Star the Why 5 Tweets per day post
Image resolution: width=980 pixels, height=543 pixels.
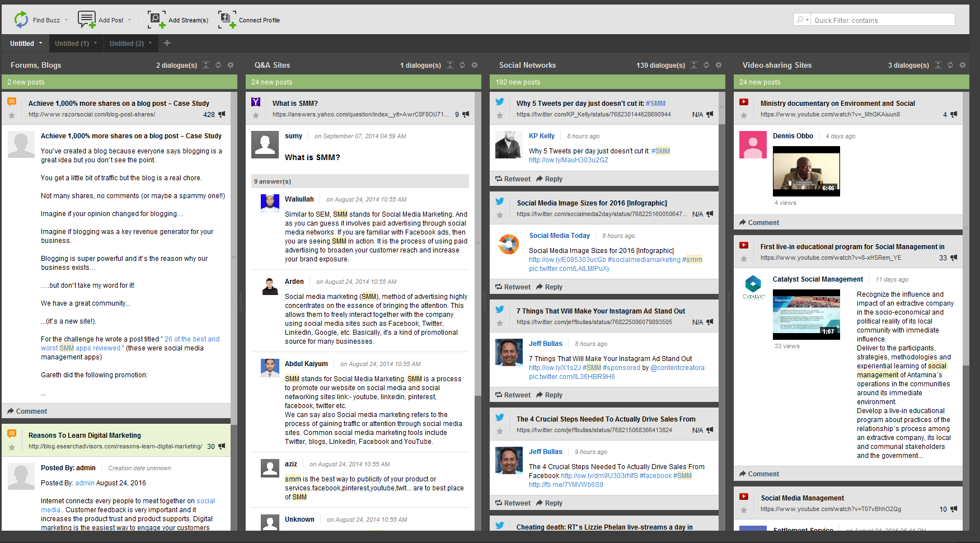(x=500, y=115)
